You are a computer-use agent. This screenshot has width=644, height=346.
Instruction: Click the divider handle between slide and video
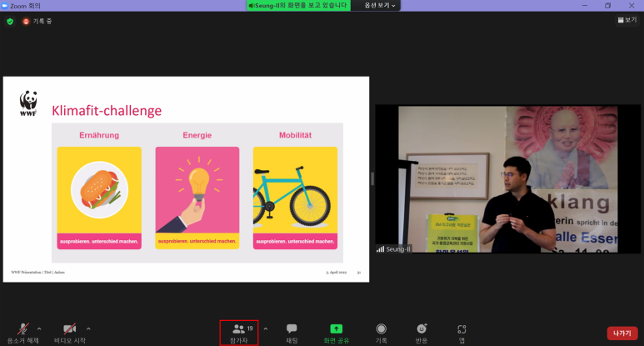372,179
